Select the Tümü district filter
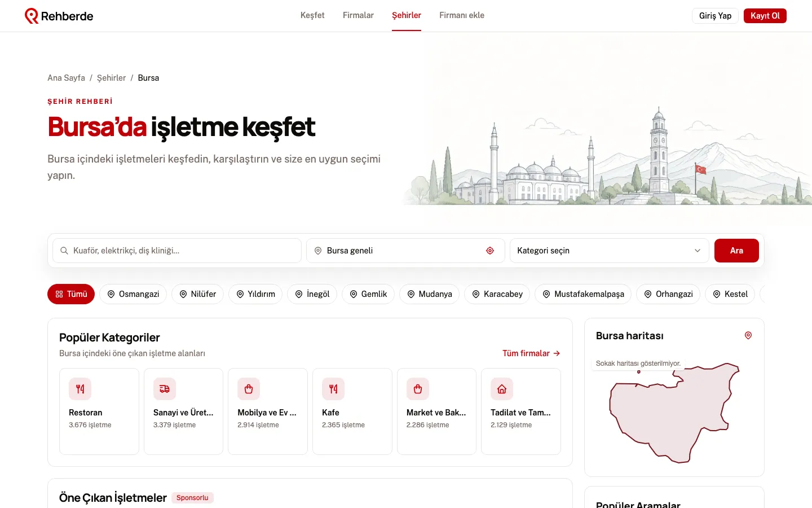Screen dimensions: 812x508 tap(71, 294)
